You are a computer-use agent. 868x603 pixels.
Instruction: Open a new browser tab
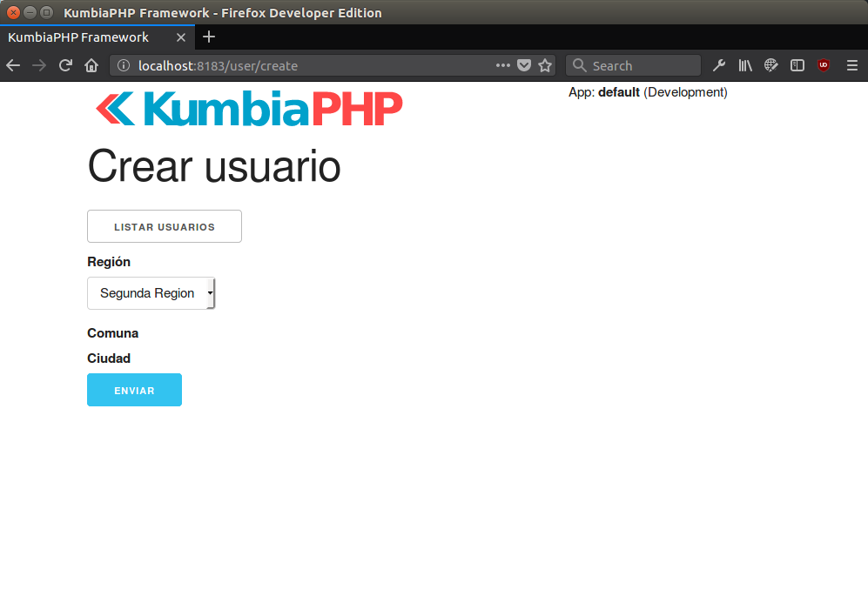pyautogui.click(x=209, y=37)
